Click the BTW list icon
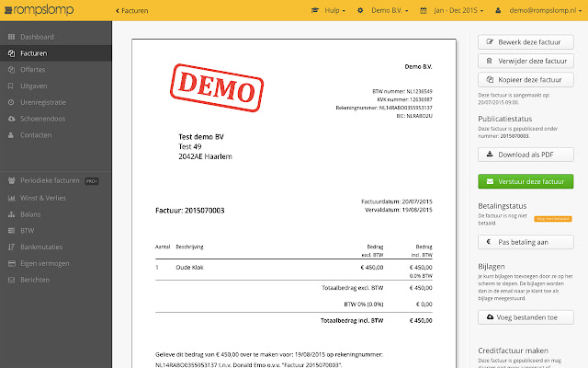Screen dimensions: 588x368 [x=12, y=231]
